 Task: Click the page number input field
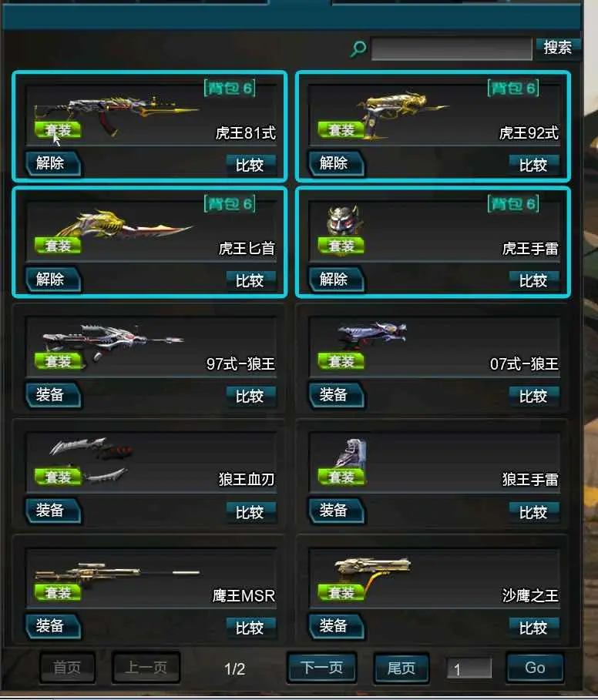pyautogui.click(x=469, y=668)
